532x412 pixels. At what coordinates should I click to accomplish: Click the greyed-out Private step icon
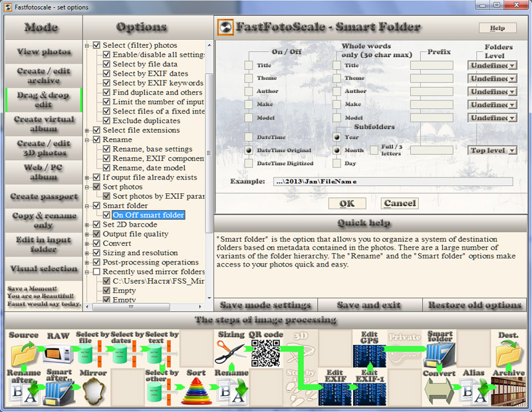point(404,350)
